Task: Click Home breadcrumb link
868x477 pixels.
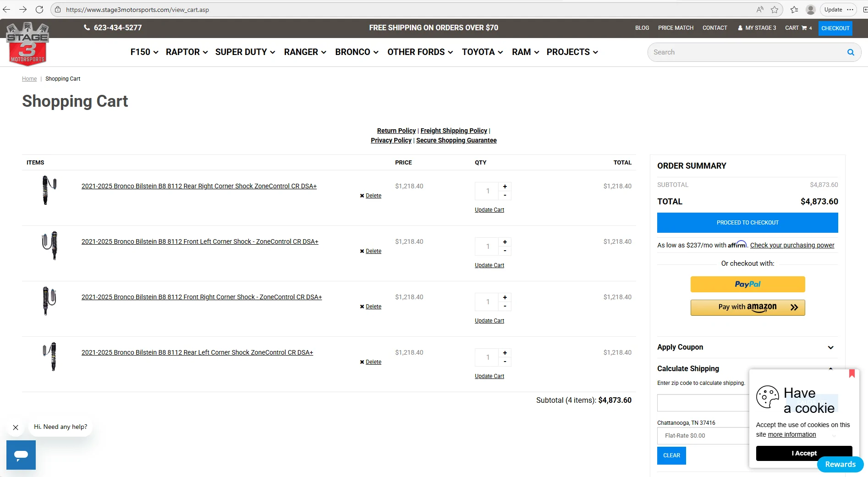Action: 29,79
